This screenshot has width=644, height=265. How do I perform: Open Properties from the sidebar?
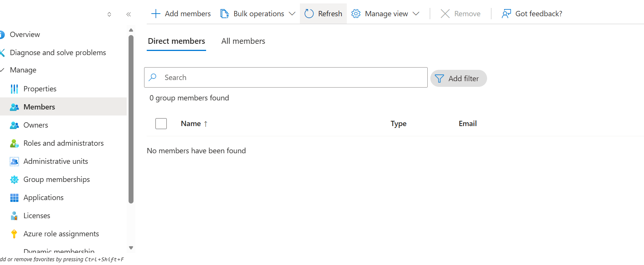(x=40, y=89)
